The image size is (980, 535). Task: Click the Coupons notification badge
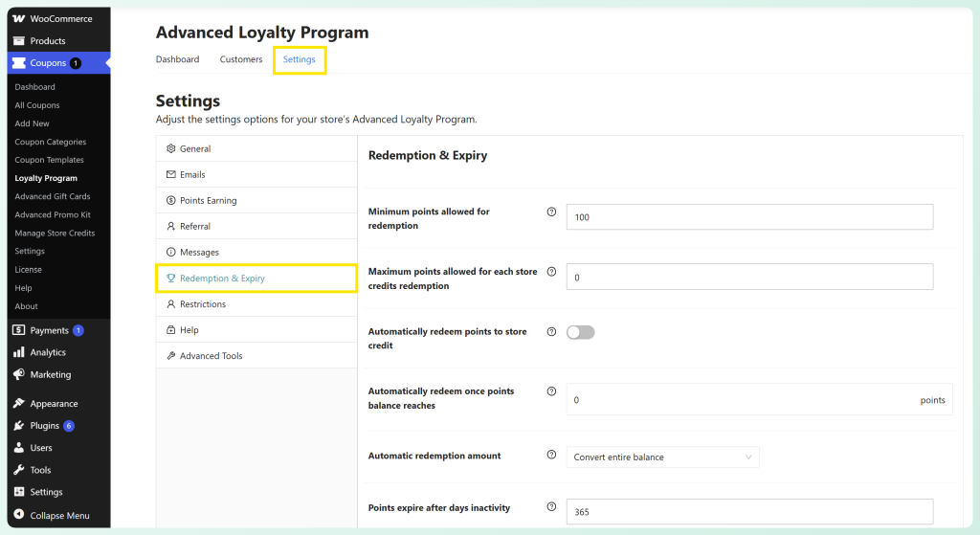coord(76,63)
